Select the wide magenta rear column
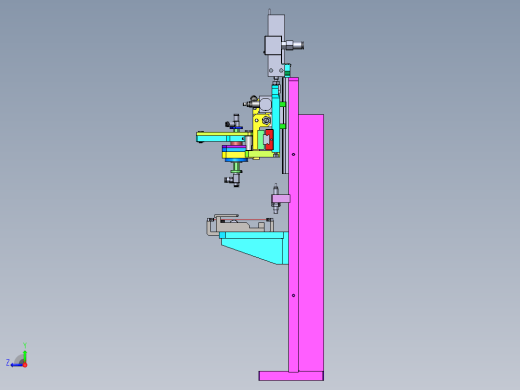This screenshot has height=390, width=520. pos(311,243)
